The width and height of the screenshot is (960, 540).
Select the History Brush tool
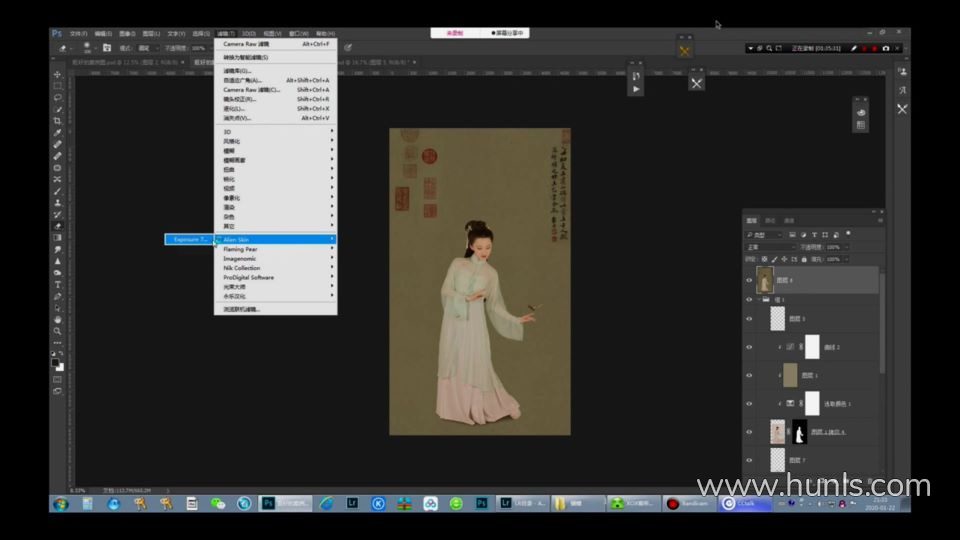pos(58,214)
